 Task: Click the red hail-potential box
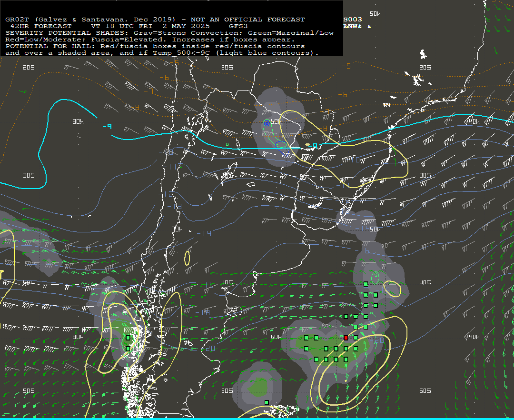click(x=346, y=338)
